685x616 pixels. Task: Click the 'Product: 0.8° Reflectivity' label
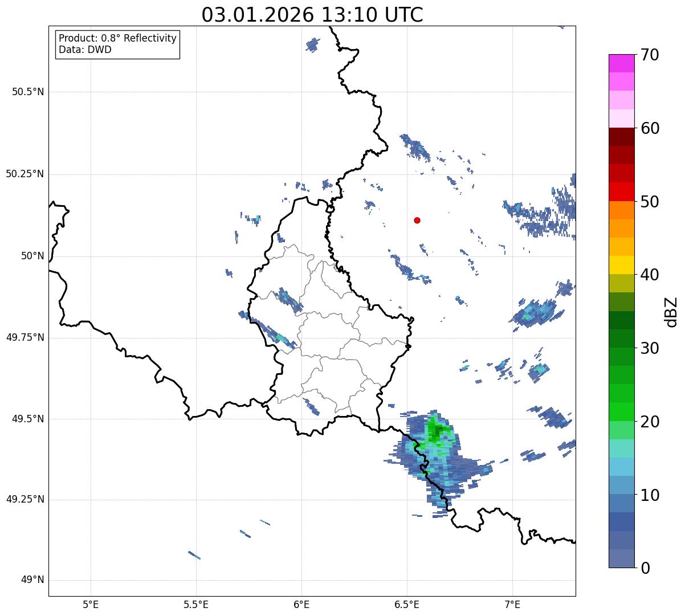coord(118,38)
